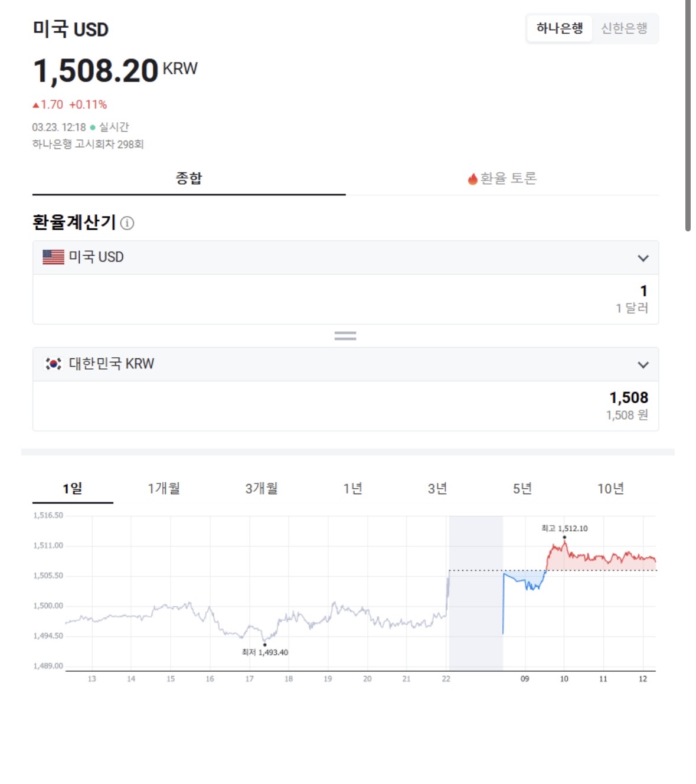Click the info icon beside 환율계산기
The height and width of the screenshot is (784, 696).
coord(127,223)
